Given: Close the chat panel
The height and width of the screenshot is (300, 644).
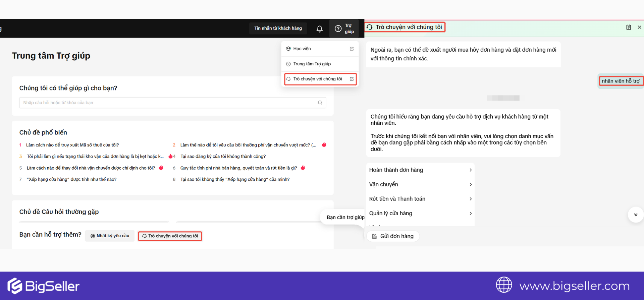Looking at the screenshot, I should (639, 27).
